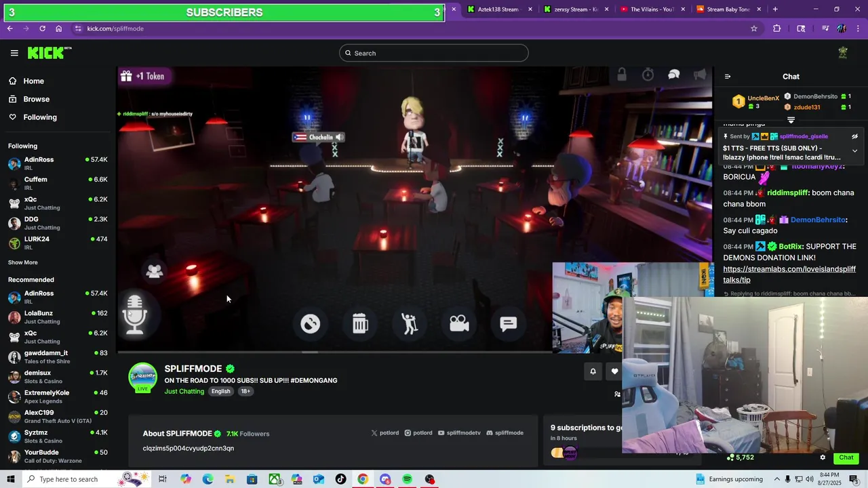Click the English language tag

220,391
